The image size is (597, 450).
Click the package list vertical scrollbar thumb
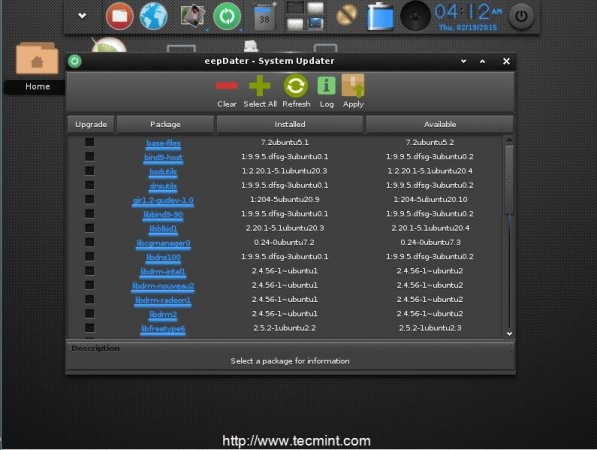tap(509, 180)
